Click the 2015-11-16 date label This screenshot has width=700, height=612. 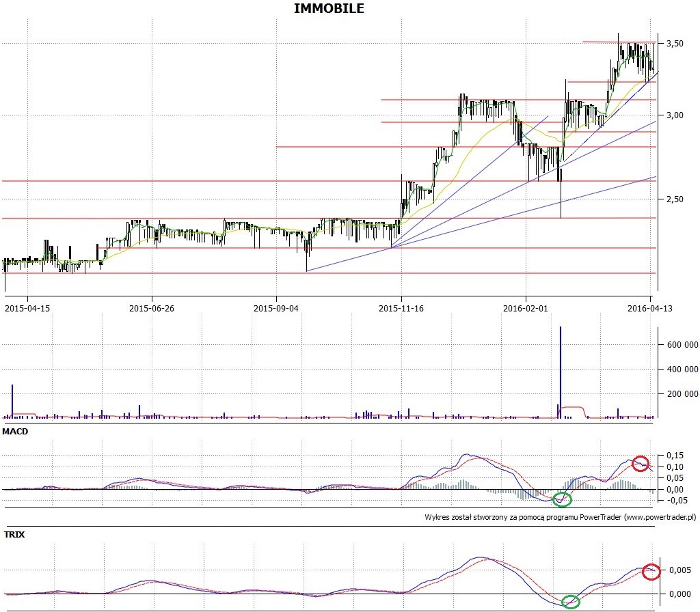401,308
